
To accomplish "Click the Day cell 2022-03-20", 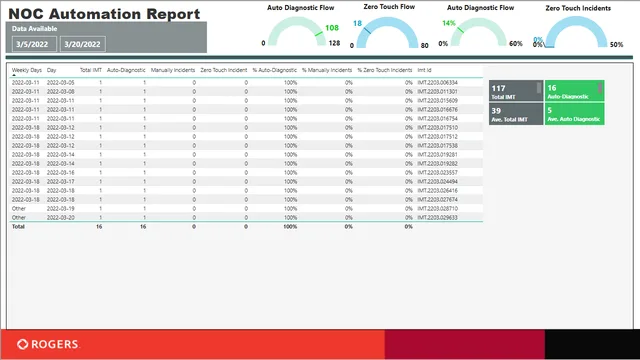I will click(x=60, y=218).
